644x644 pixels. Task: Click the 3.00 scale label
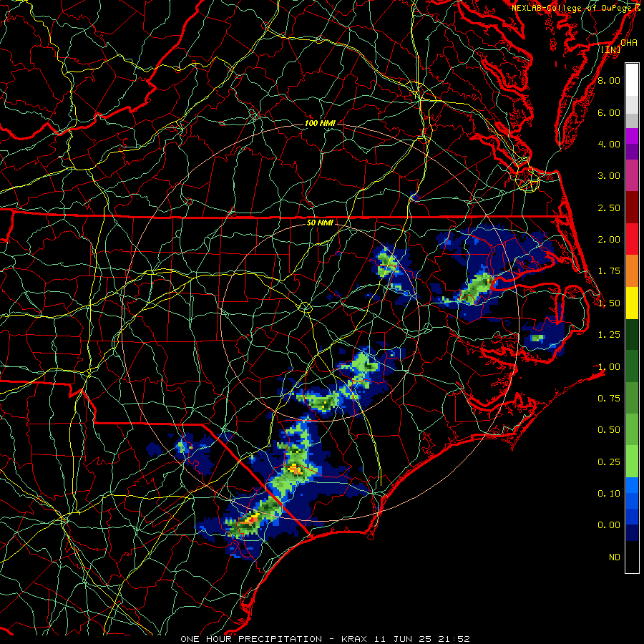[609, 176]
